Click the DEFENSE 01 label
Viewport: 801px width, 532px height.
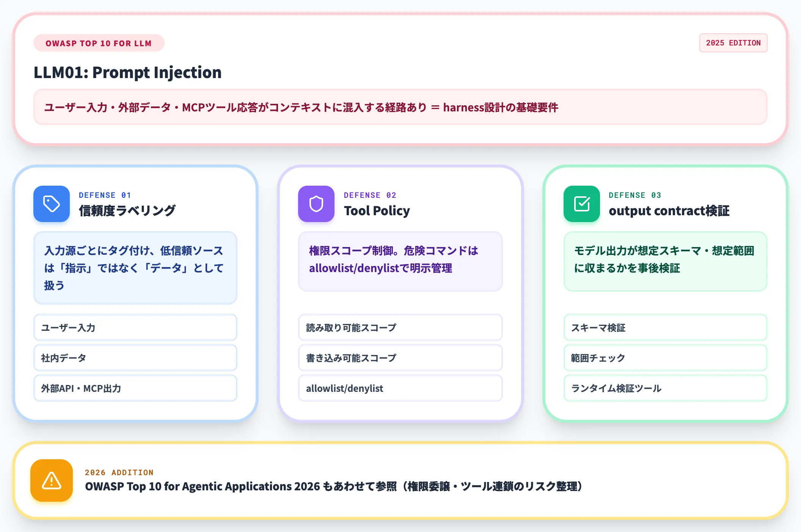(x=105, y=195)
